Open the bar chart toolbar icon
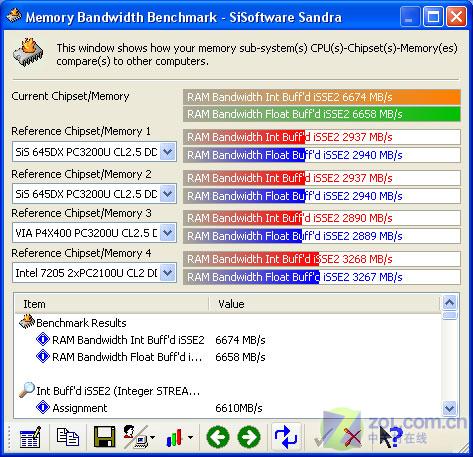Viewport: 473px width, 457px height. 174,437
